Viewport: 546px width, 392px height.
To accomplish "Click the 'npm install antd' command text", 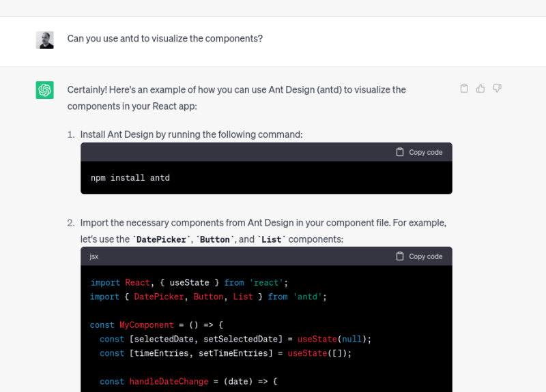I will (130, 178).
